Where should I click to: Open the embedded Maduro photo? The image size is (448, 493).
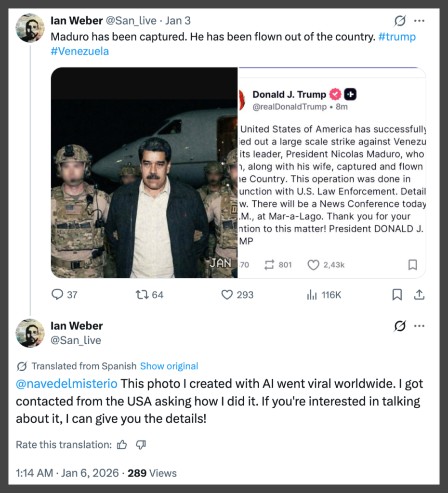(x=144, y=172)
